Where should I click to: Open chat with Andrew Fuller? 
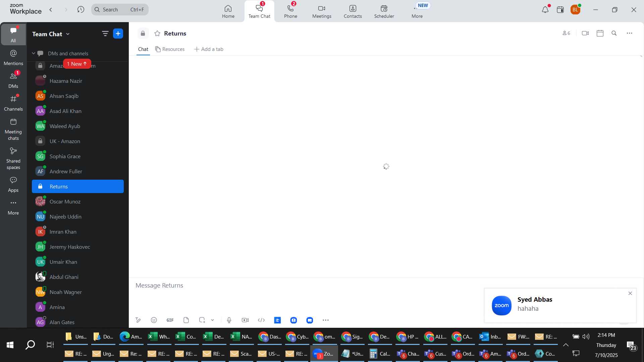[78, 171]
